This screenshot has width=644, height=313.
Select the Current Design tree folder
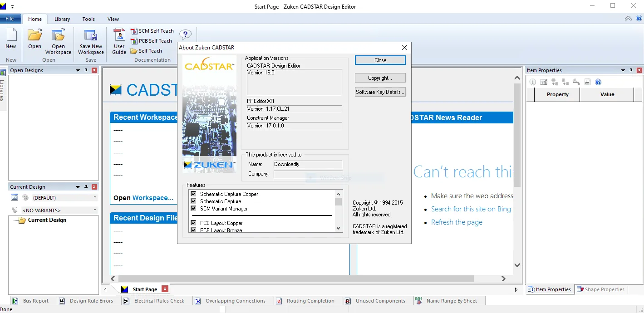tap(42, 220)
